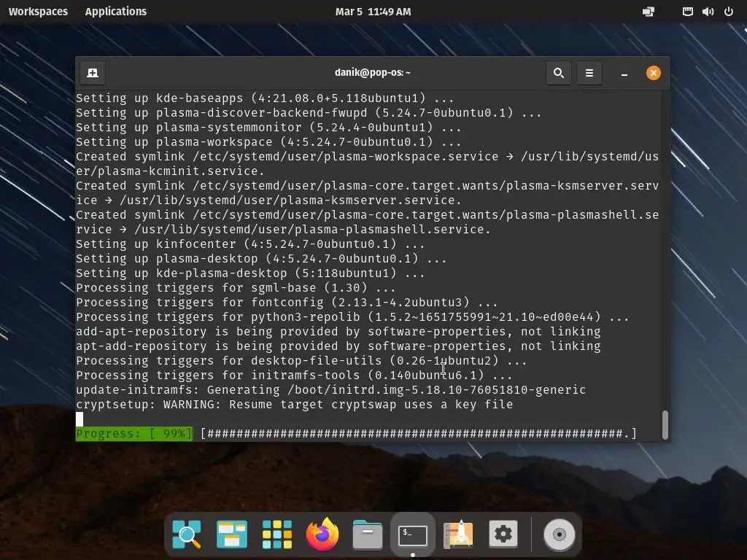Select the Terminal icon in dock
The image size is (747, 560).
click(413, 534)
